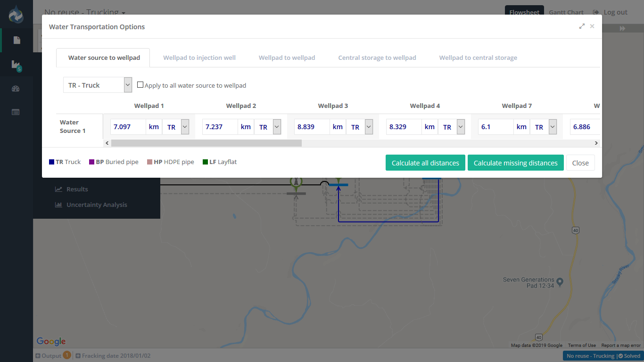Viewport: 644px width, 362px height.
Task: Select the list/report icon in the sidebar
Action: tap(16, 112)
